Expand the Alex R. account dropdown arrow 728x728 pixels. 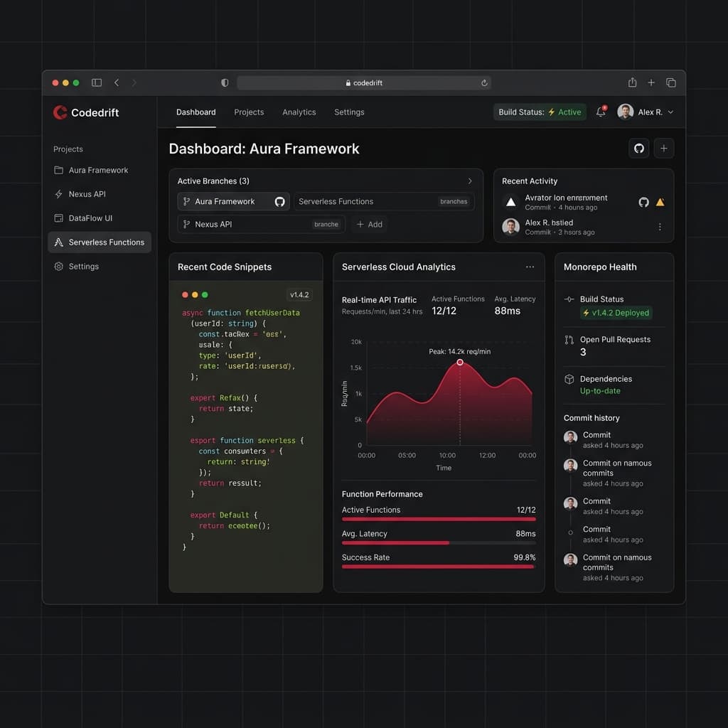670,112
